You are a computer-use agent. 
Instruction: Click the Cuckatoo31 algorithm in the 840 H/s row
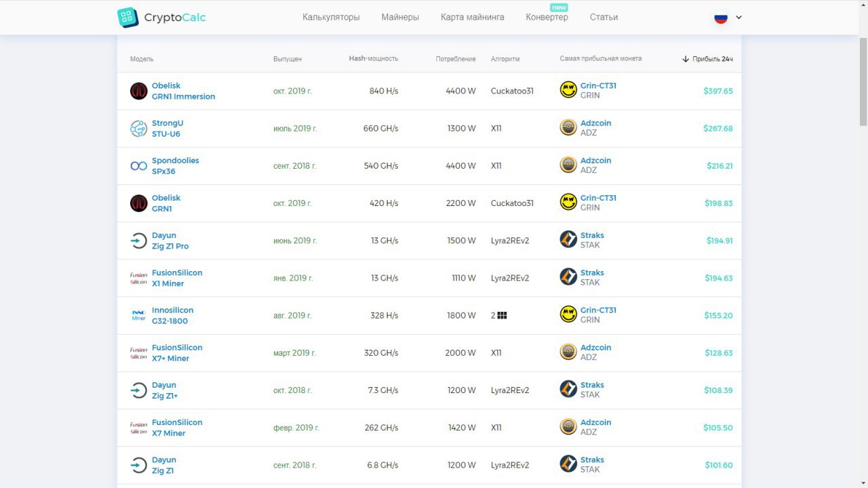tap(512, 91)
